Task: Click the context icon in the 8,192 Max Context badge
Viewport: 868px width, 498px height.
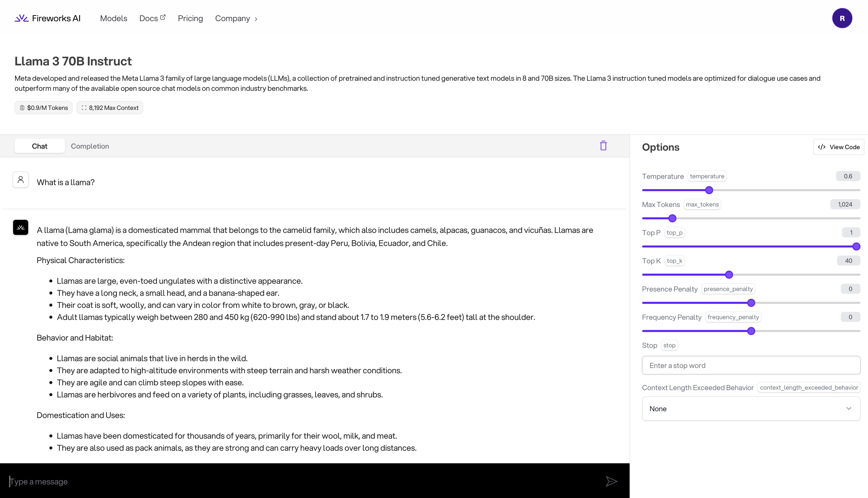Action: click(x=84, y=108)
